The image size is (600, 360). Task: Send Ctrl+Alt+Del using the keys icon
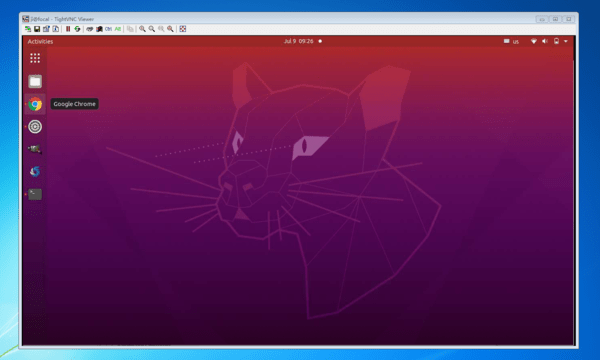pos(90,29)
